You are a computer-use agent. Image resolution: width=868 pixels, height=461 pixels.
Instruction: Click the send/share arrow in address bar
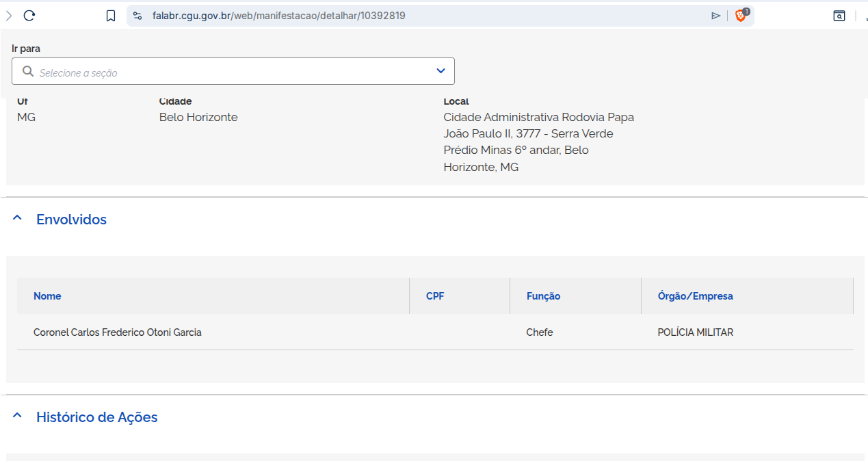tap(715, 16)
